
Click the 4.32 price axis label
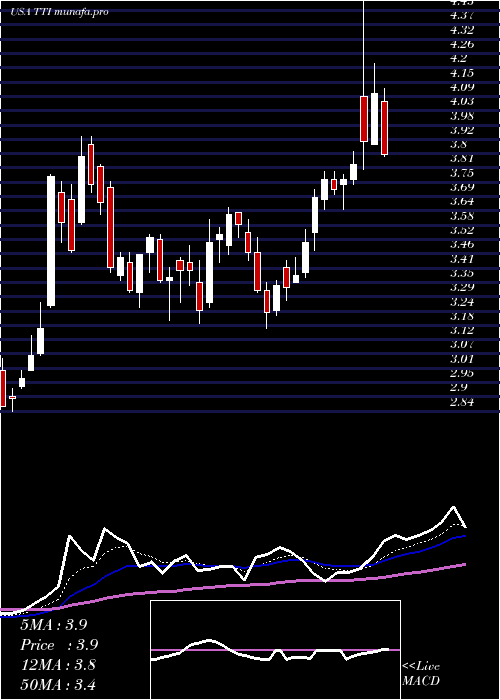click(463, 30)
